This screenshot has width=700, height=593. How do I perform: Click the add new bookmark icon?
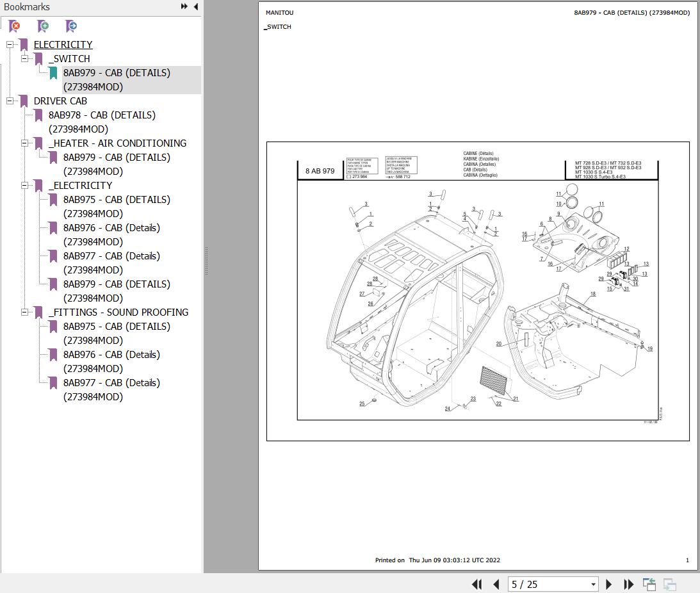pyautogui.click(x=44, y=26)
